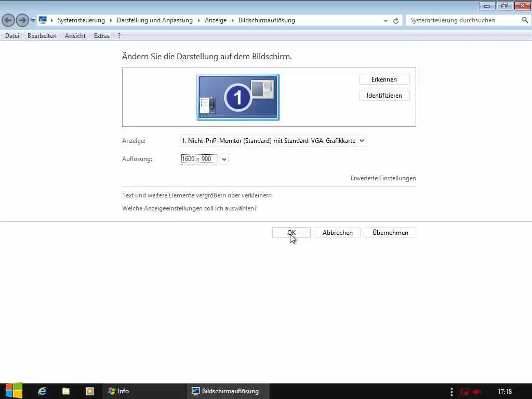Launch Internet Explorer from taskbar
The height and width of the screenshot is (399, 532).
[42, 391]
